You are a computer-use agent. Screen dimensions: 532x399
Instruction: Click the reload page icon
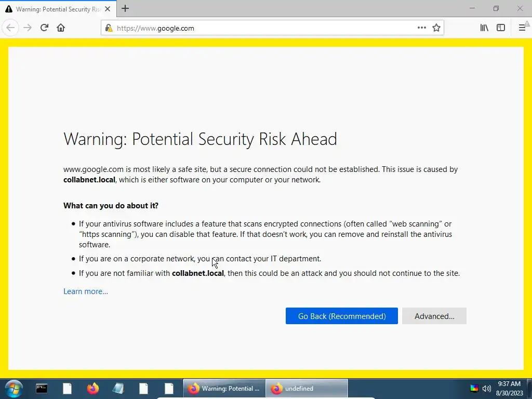[x=45, y=28]
